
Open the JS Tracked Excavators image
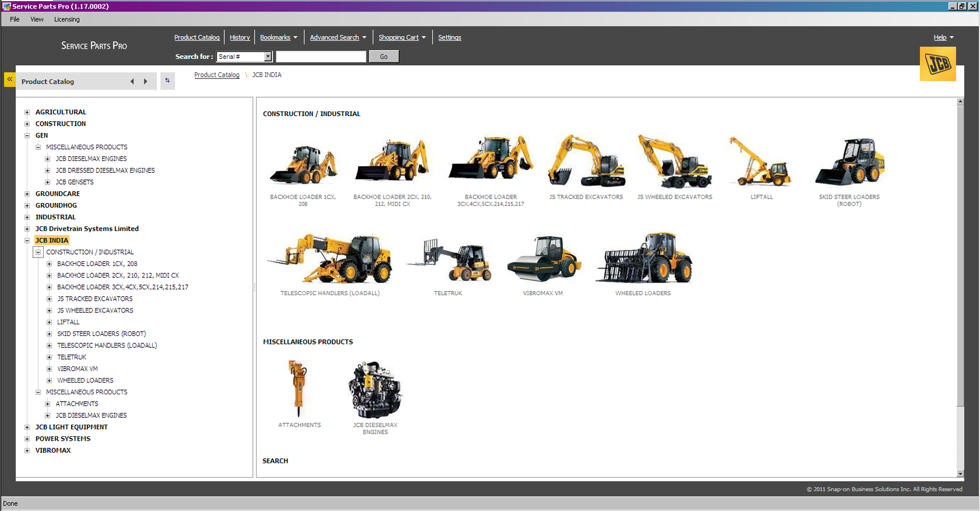pos(586,162)
